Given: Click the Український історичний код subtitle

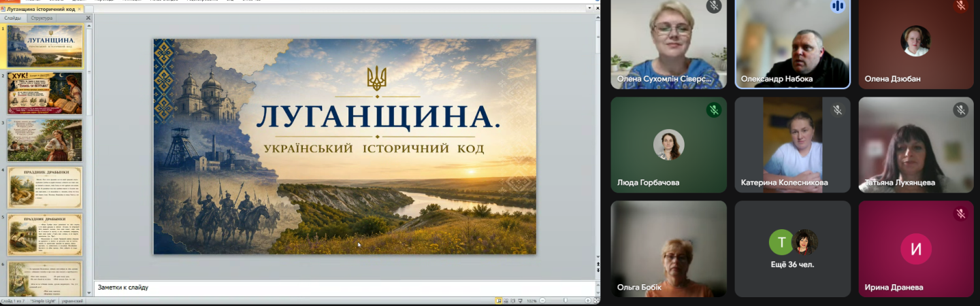Looking at the screenshot, I should tap(375, 148).
